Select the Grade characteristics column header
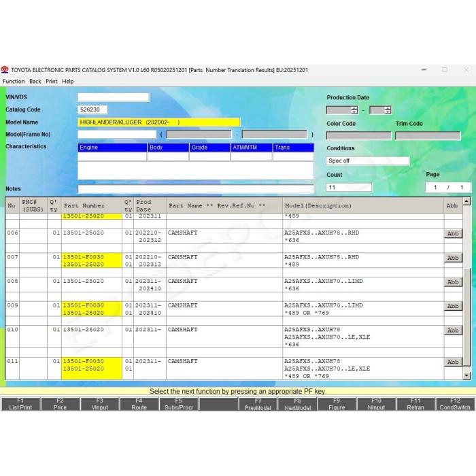 click(x=209, y=148)
